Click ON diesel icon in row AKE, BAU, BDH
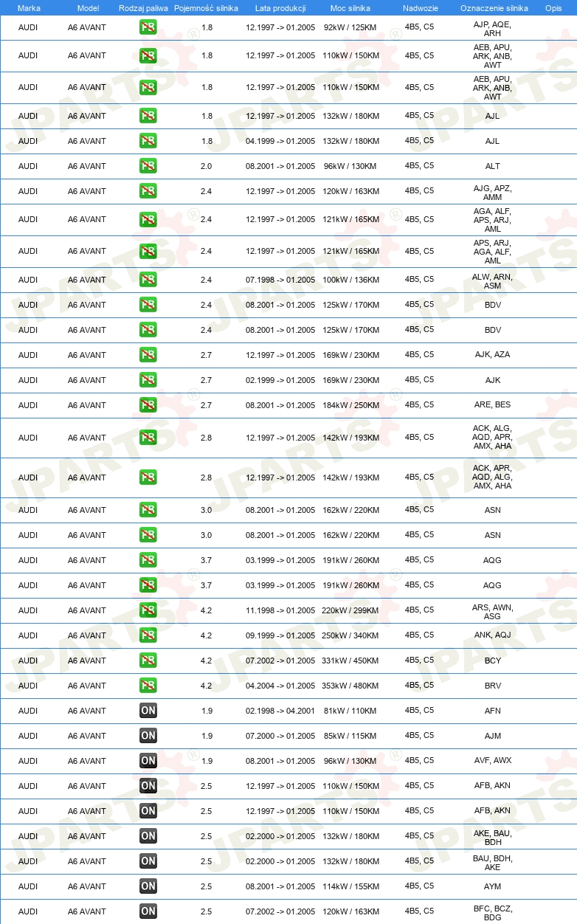The image size is (577, 924). pyautogui.click(x=148, y=836)
